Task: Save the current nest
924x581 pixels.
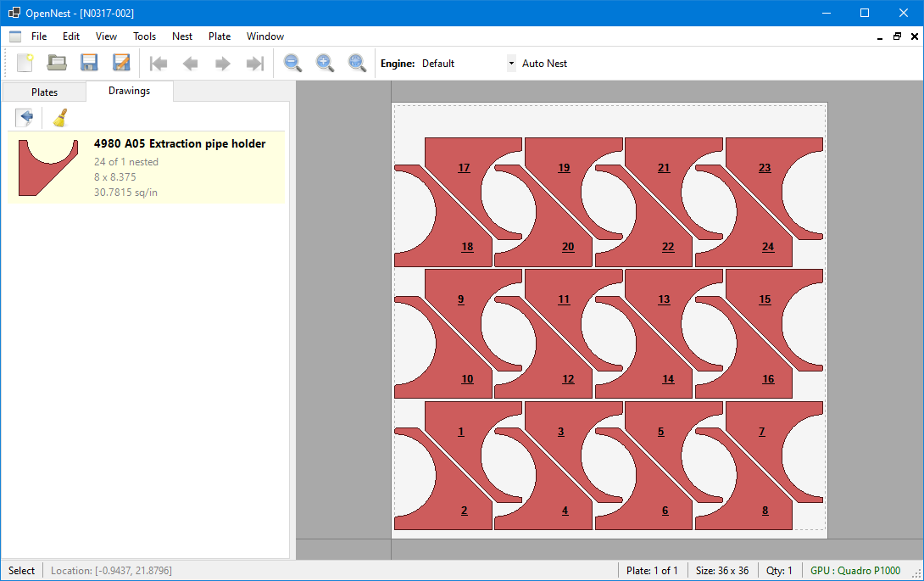Action: [x=88, y=63]
